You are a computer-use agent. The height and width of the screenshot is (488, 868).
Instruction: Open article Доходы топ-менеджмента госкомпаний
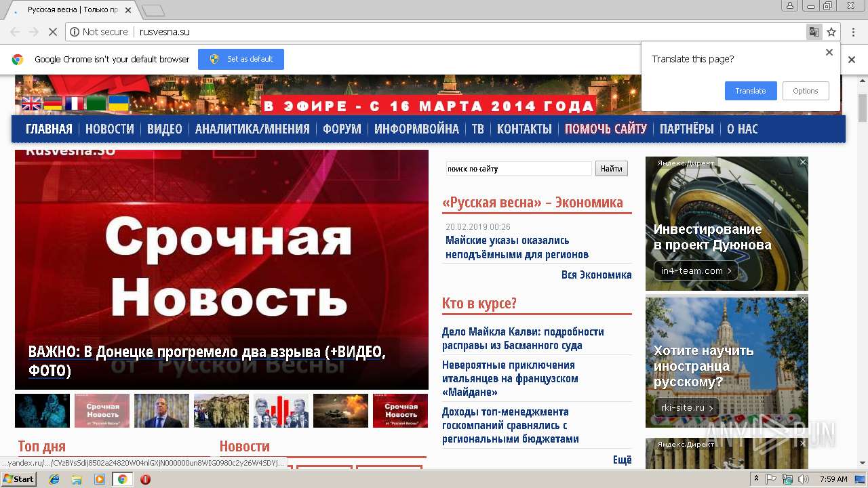pos(511,425)
